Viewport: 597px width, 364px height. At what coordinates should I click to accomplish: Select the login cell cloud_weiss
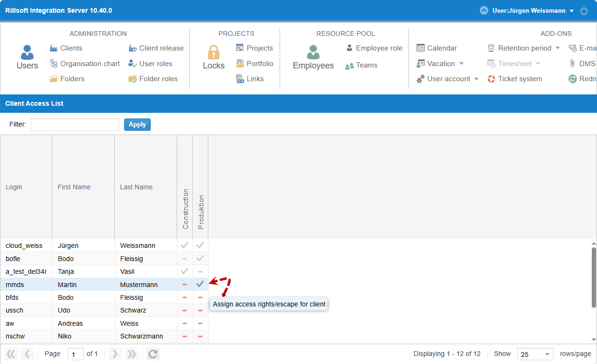pyautogui.click(x=26, y=245)
